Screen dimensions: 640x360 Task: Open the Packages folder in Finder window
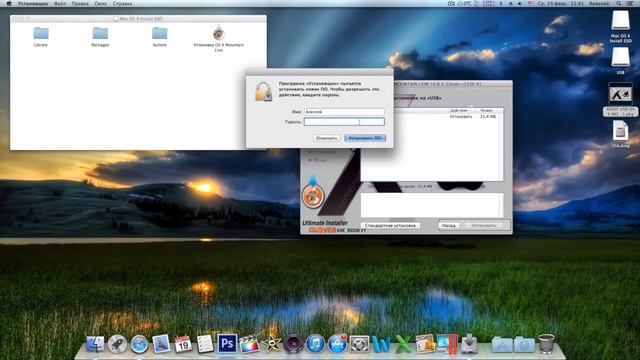click(100, 37)
